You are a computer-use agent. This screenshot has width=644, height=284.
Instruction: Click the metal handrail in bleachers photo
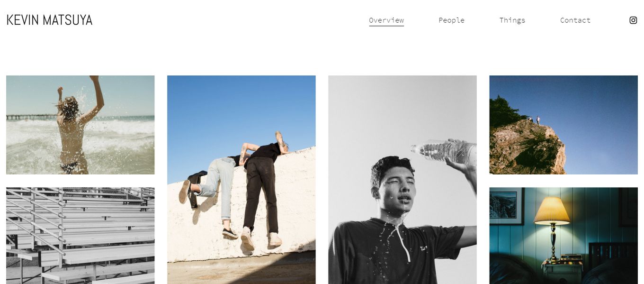pyautogui.click(x=36, y=220)
